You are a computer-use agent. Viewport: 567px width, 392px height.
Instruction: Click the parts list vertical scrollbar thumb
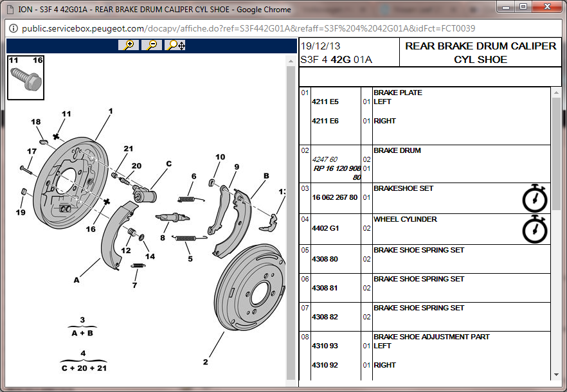(556, 155)
